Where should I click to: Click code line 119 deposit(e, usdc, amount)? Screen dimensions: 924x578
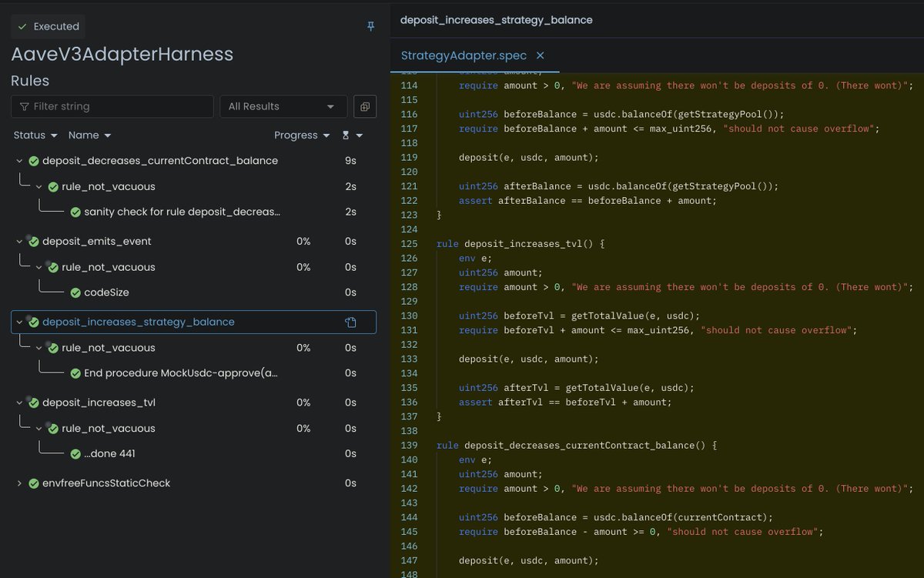(528, 157)
